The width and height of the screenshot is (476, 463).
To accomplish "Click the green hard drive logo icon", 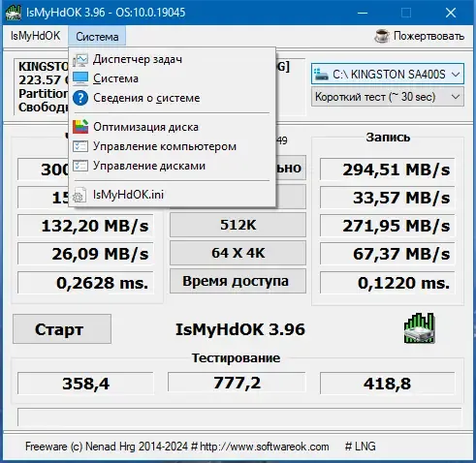I will click(x=419, y=328).
